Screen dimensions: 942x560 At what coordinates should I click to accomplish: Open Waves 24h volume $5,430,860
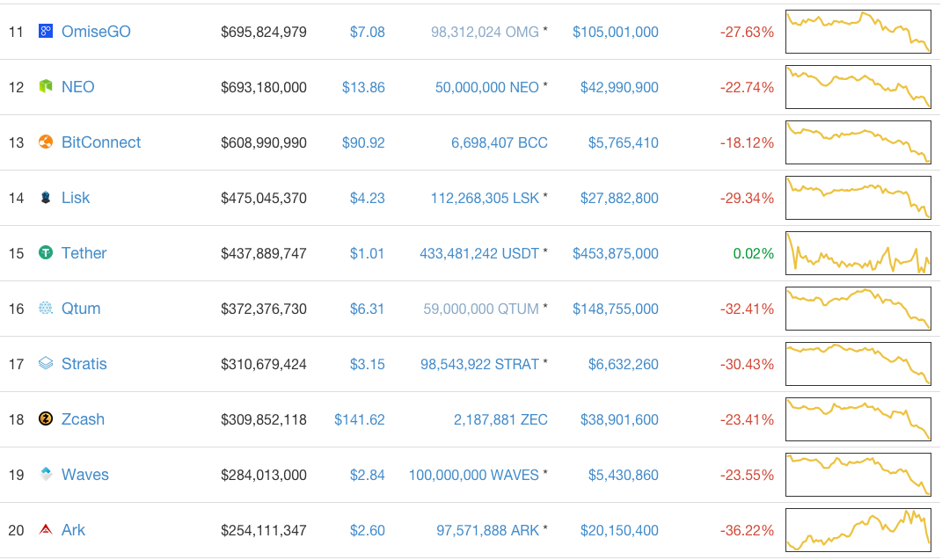pos(623,475)
